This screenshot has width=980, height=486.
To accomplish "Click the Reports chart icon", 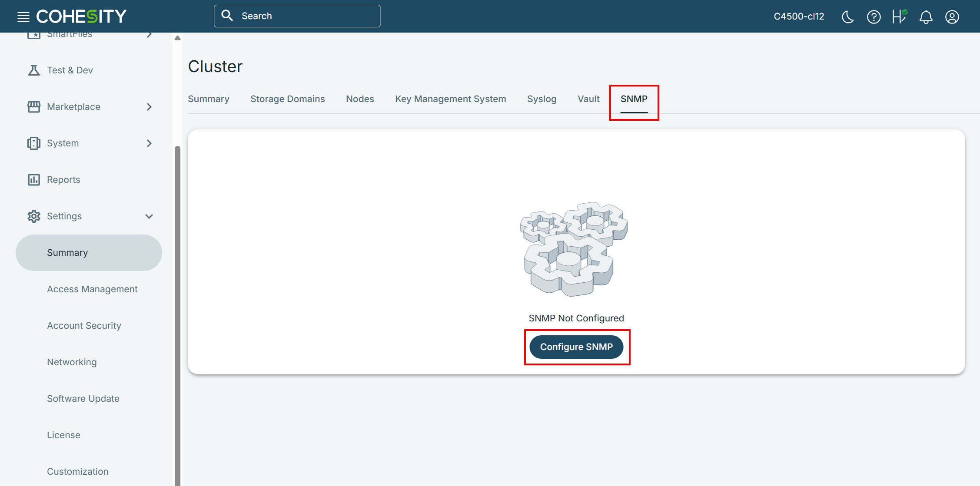I will coord(33,179).
